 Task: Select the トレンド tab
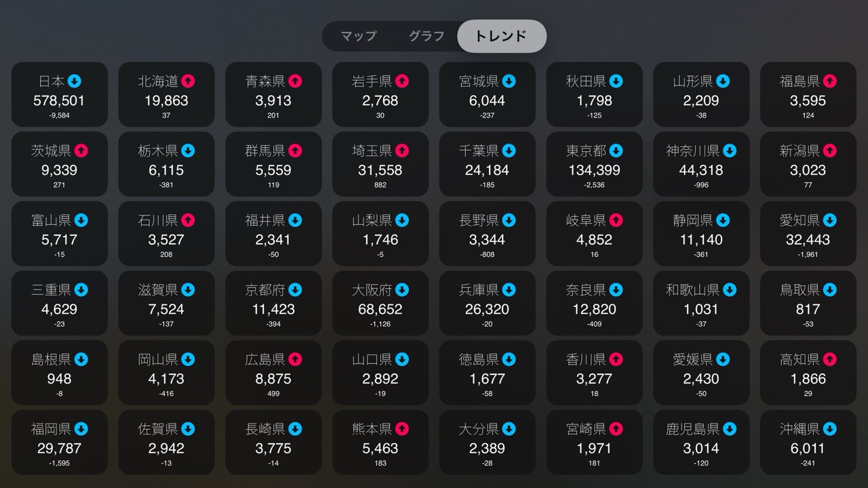coord(501,36)
